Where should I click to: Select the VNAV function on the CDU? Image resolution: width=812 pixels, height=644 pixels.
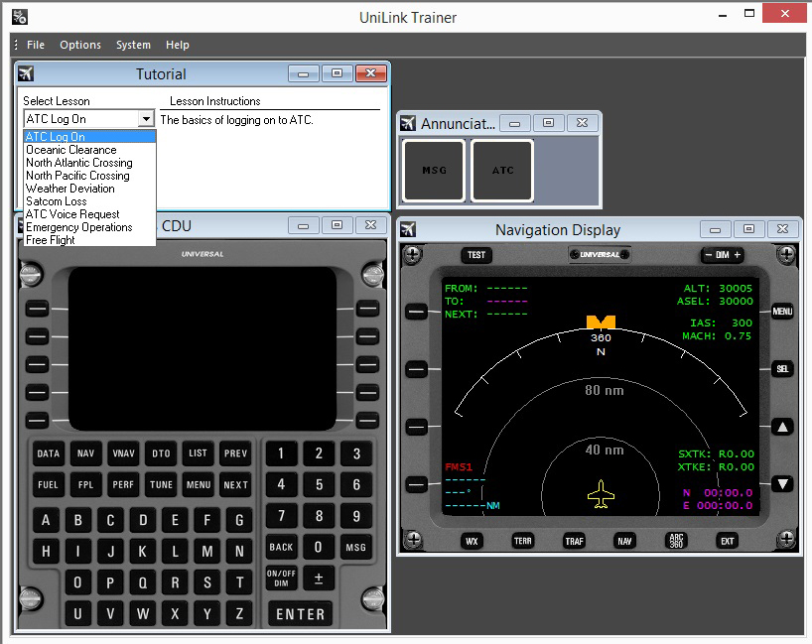pyautogui.click(x=123, y=453)
